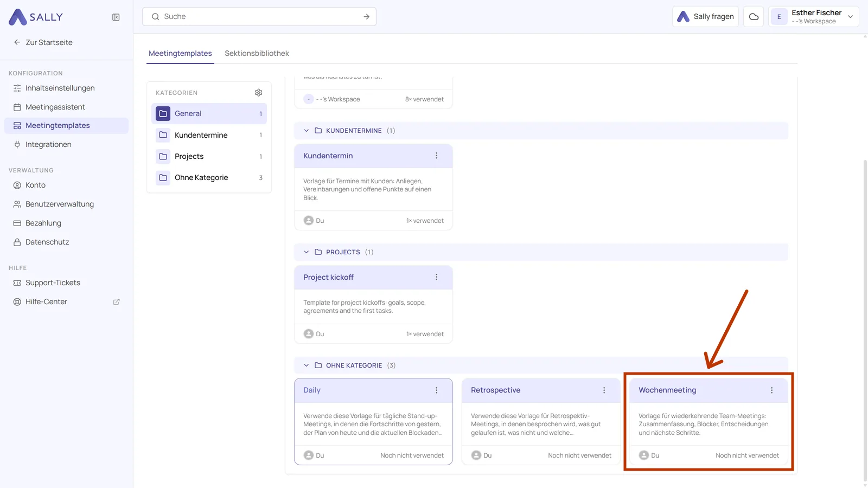
Task: Open Esther Fischer workspace dropdown
Action: click(813, 17)
